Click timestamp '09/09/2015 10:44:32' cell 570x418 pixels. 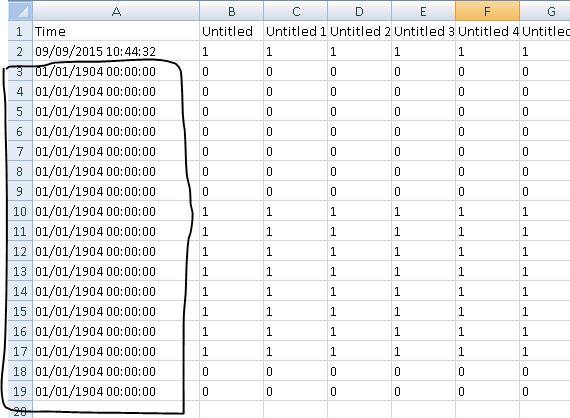click(116, 51)
